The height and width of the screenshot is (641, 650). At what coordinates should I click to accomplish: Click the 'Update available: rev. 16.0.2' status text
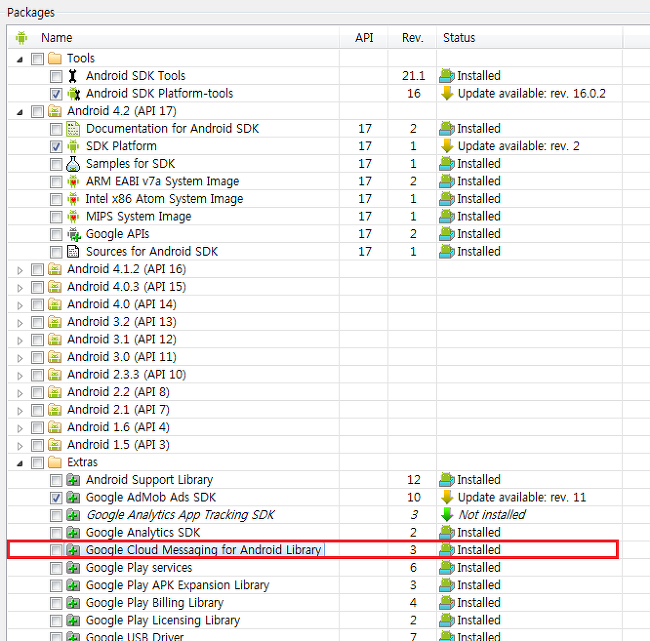tap(531, 94)
